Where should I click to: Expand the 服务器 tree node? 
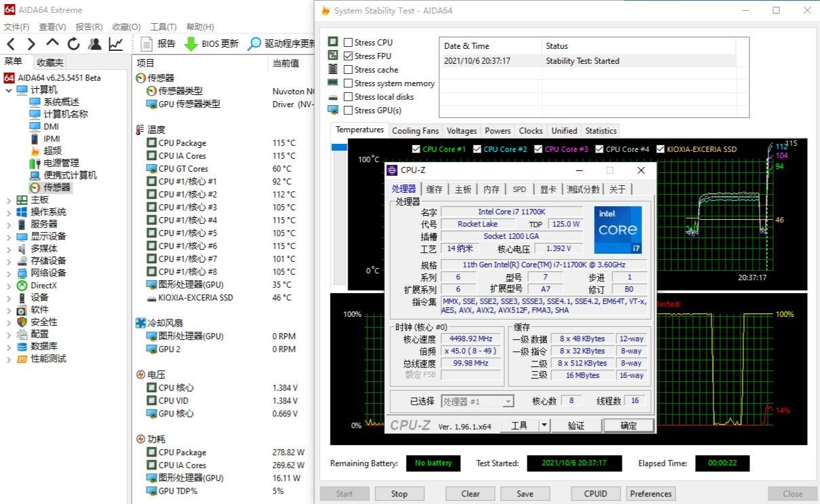coord(9,224)
